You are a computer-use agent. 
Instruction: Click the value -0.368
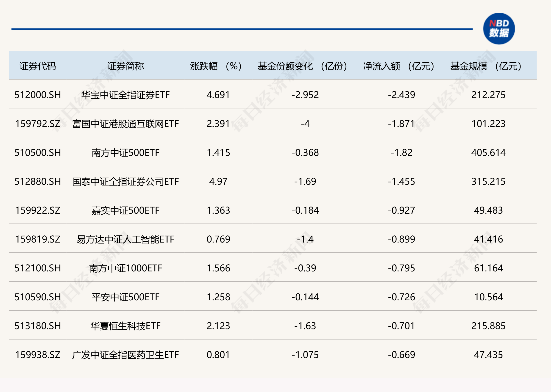[305, 152]
